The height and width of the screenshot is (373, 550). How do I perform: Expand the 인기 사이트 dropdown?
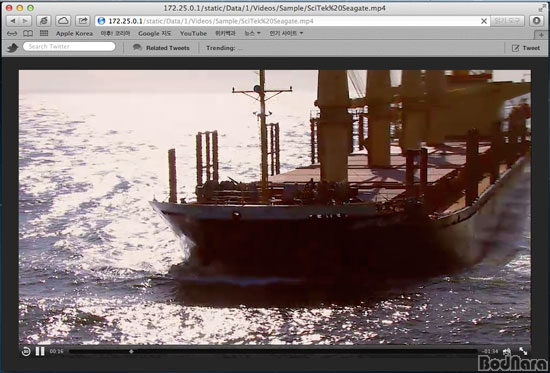(x=286, y=33)
